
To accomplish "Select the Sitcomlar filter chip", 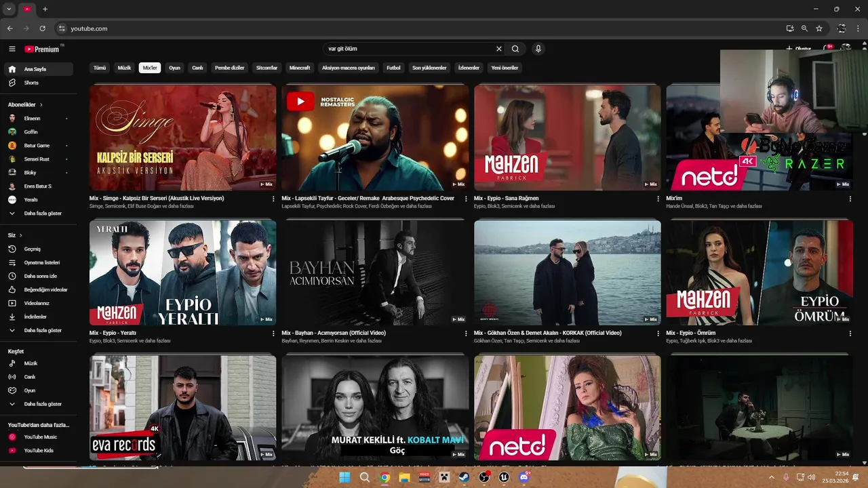I will [267, 68].
